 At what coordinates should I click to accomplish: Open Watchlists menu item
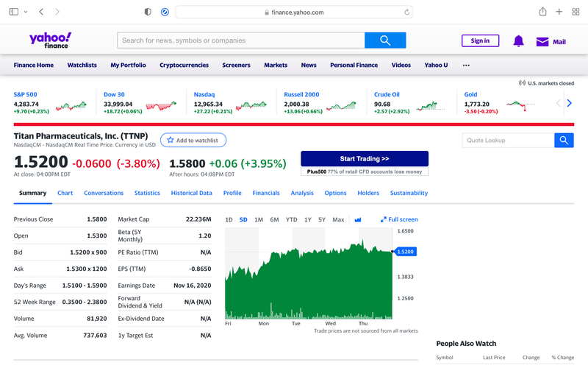(82, 65)
